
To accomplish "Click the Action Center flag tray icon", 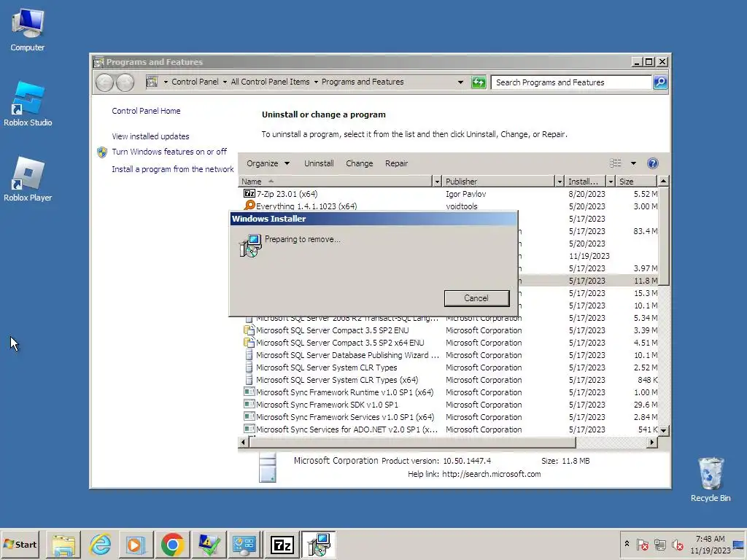I will click(x=642, y=544).
